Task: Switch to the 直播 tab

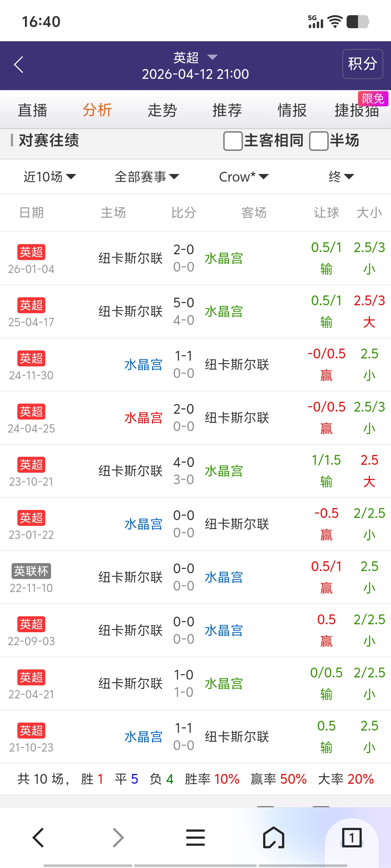Action: coord(33,110)
